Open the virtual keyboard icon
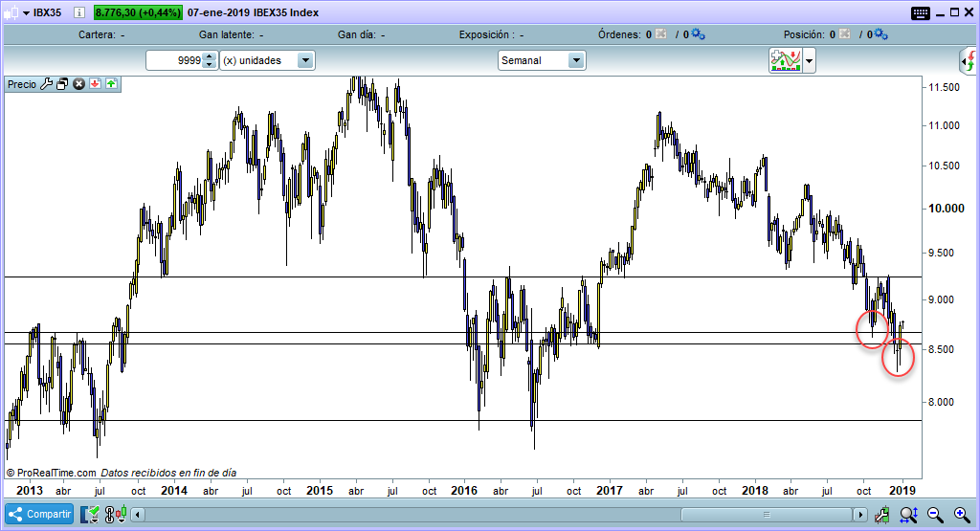The height and width of the screenshot is (531, 980). (x=921, y=13)
